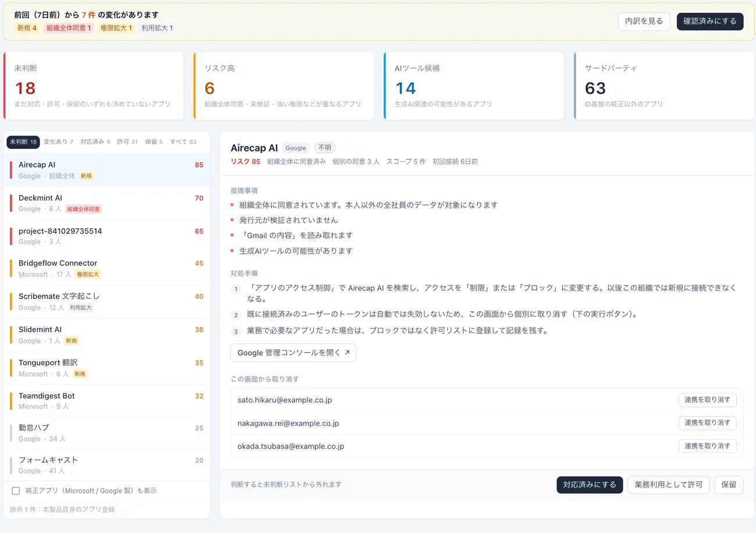Switch to the 変化あり 7 tab
Viewport: 756px width, 533px height.
click(59, 142)
